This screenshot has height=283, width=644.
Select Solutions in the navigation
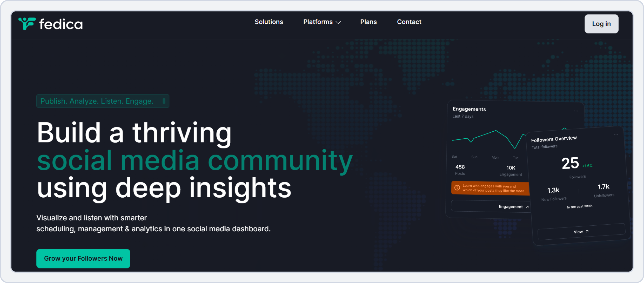click(x=269, y=22)
